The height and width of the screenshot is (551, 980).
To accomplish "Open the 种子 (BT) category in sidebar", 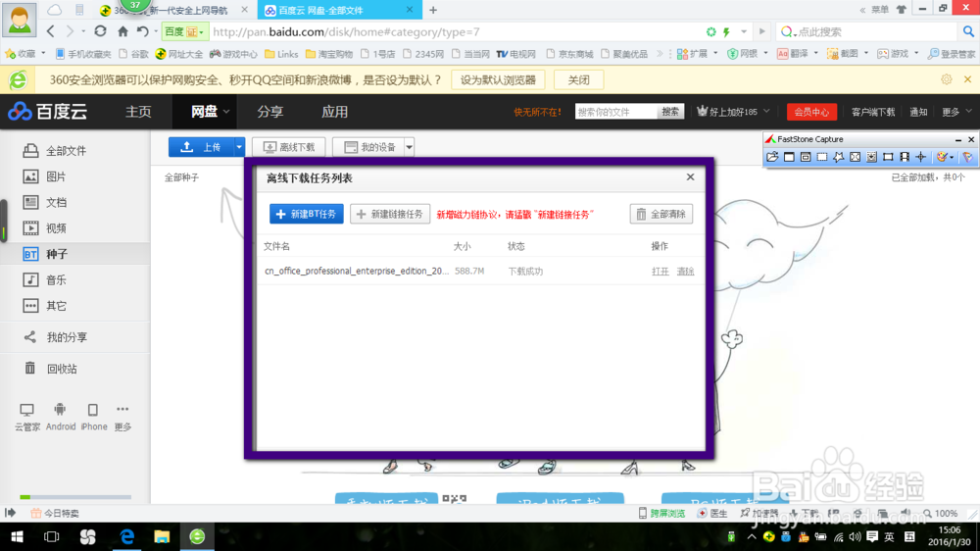I will (75, 254).
